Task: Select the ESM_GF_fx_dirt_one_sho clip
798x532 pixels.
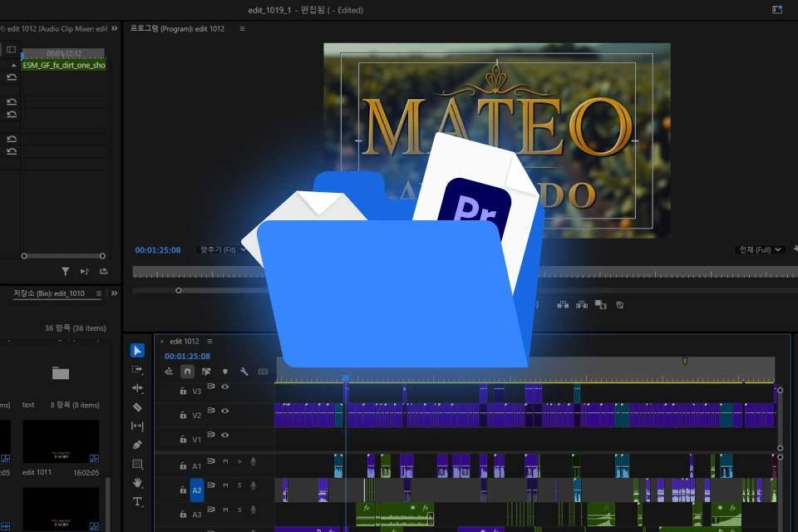Action: (x=64, y=65)
